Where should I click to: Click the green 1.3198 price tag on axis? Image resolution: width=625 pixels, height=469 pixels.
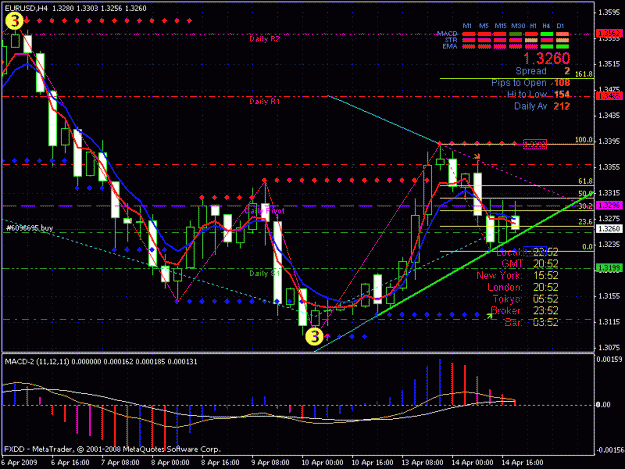[x=609, y=268]
